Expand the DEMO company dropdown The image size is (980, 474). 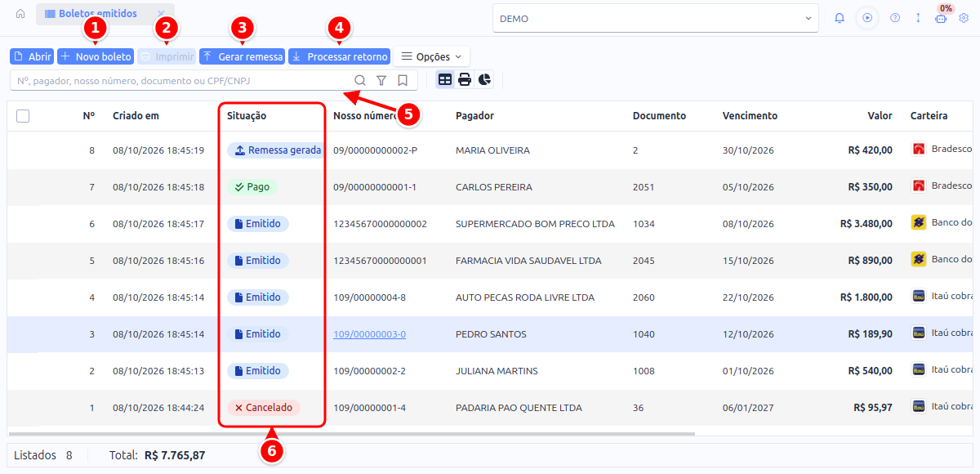click(656, 18)
